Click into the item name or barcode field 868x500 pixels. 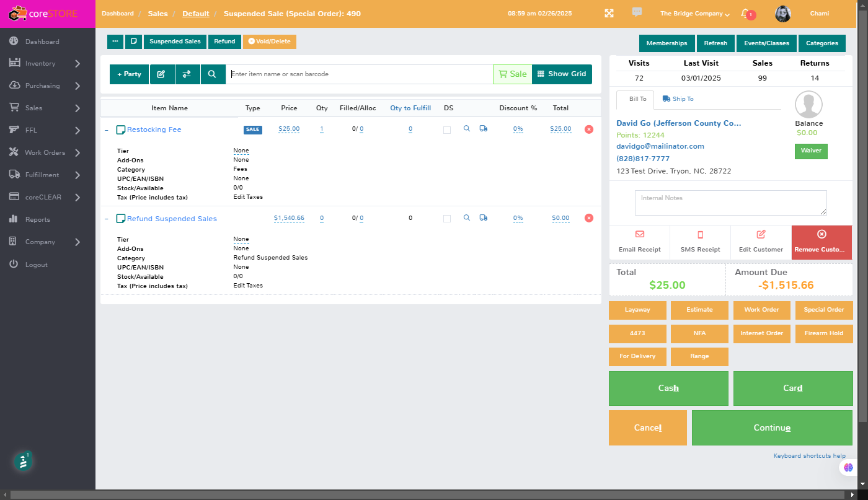(x=359, y=74)
